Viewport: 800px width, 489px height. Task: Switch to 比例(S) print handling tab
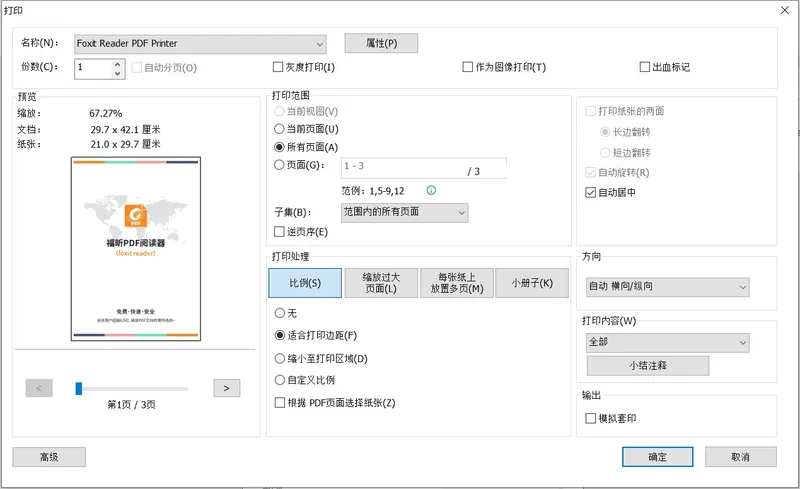[305, 283]
